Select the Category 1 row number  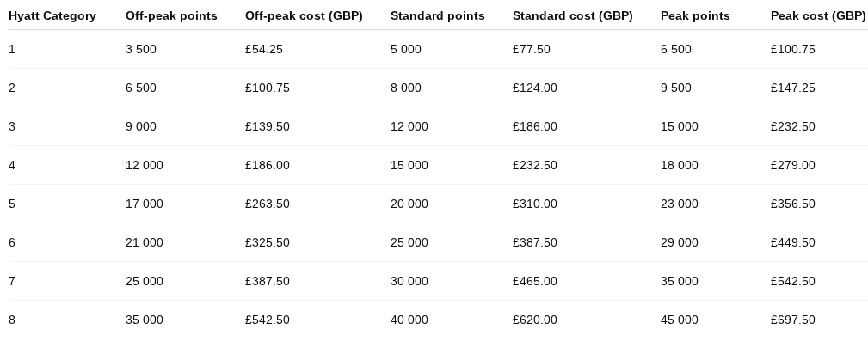coord(12,49)
